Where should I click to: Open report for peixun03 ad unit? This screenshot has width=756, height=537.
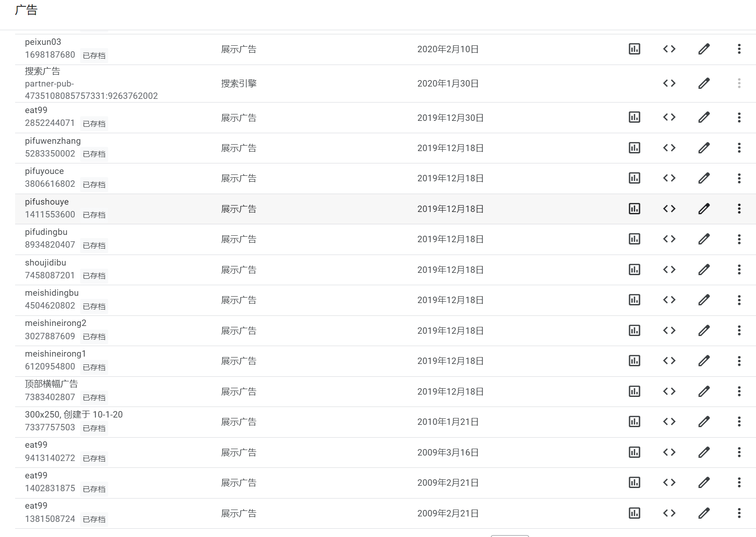coord(634,49)
